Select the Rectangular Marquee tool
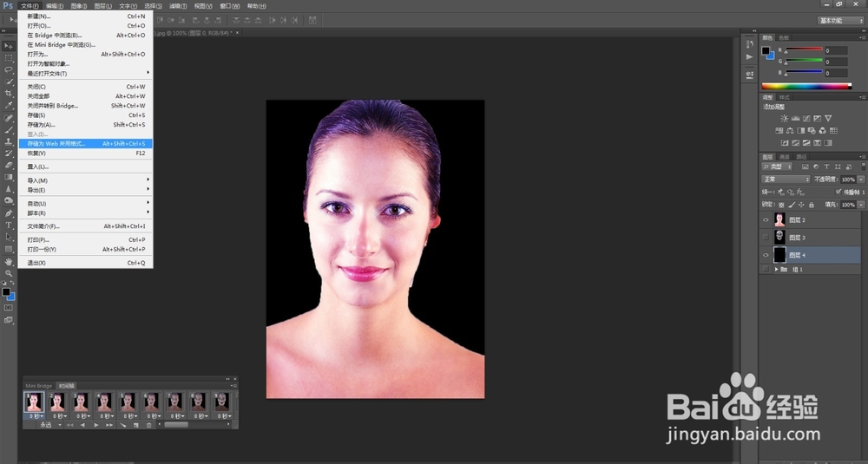 (x=9, y=58)
